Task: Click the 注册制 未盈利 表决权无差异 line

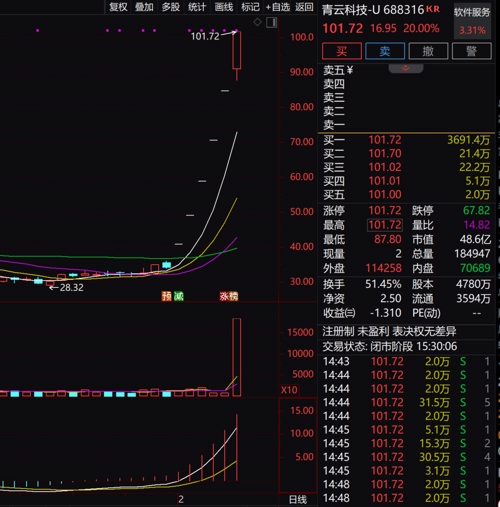Action: point(389,332)
